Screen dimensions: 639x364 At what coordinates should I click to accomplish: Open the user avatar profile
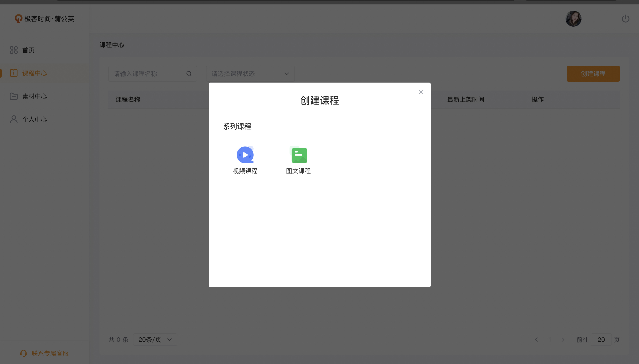573,19
